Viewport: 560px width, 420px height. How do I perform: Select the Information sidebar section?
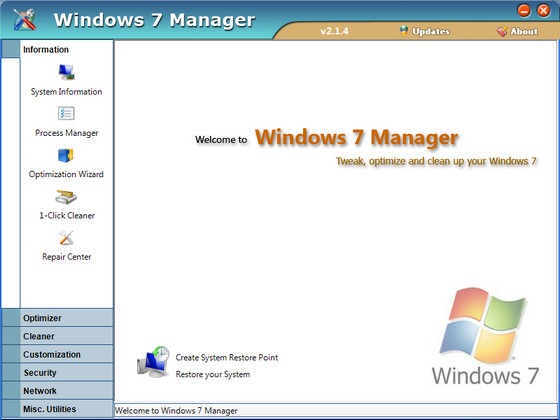click(57, 49)
